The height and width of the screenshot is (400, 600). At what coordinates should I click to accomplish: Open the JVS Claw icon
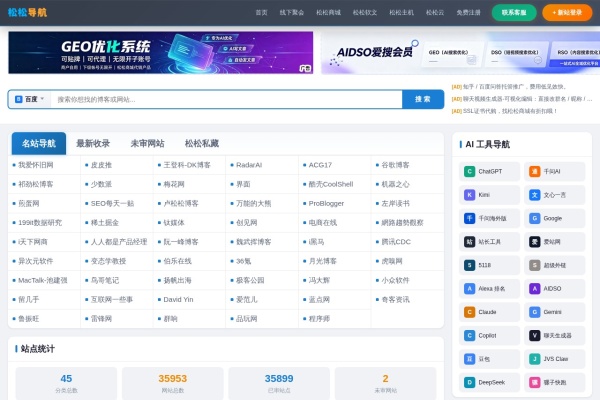[535, 359]
